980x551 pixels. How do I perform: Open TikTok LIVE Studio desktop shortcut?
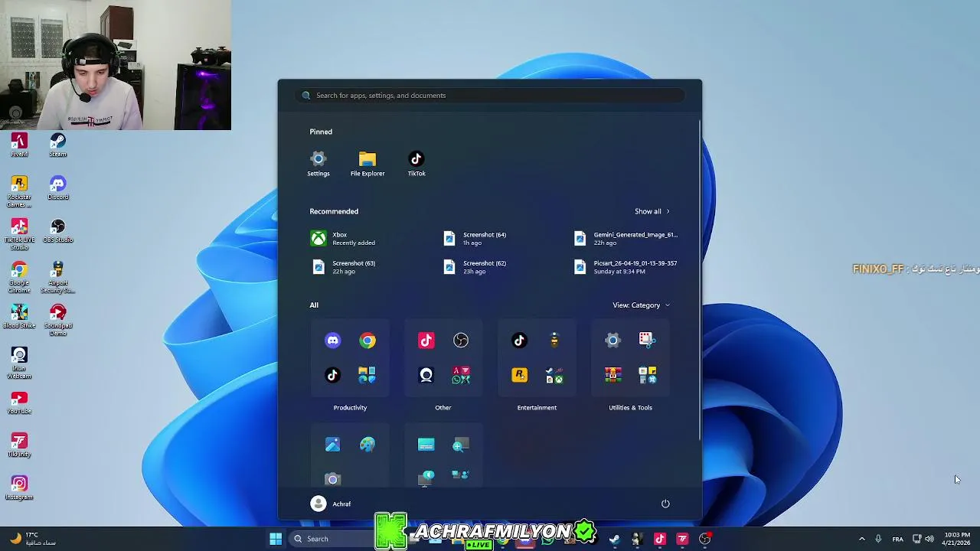coord(19,234)
